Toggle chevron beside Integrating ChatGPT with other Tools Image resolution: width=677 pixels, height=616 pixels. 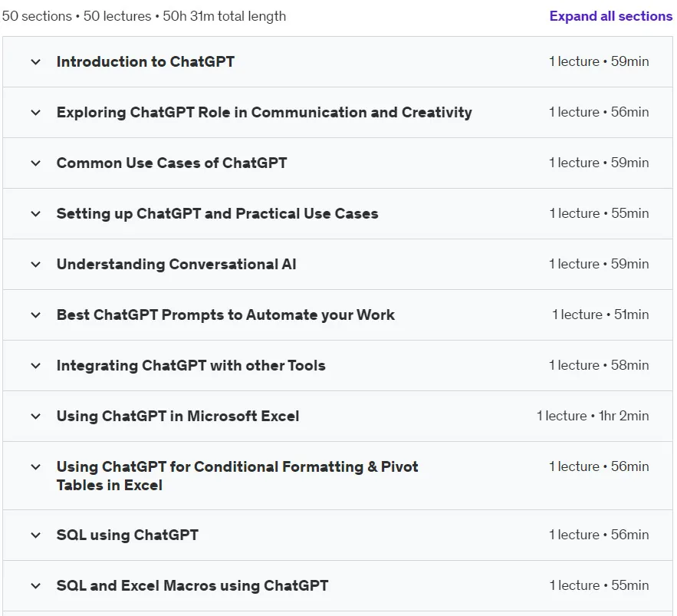pos(36,366)
